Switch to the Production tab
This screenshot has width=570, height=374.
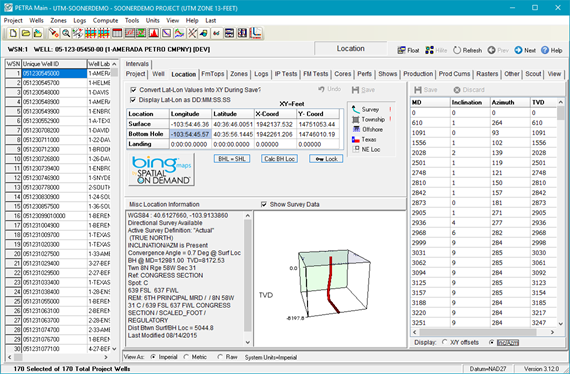418,74
